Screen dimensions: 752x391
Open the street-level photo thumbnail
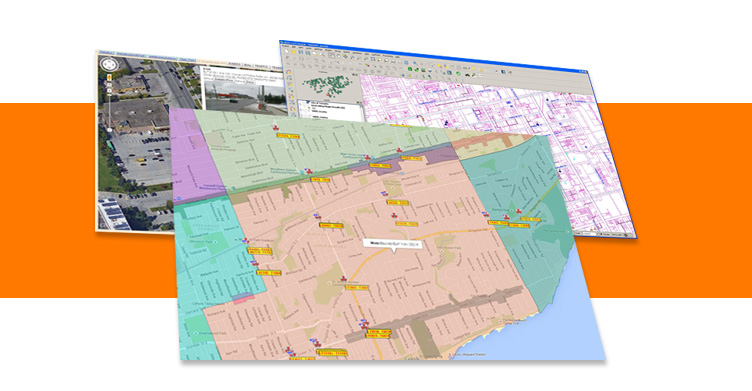pyautogui.click(x=246, y=96)
